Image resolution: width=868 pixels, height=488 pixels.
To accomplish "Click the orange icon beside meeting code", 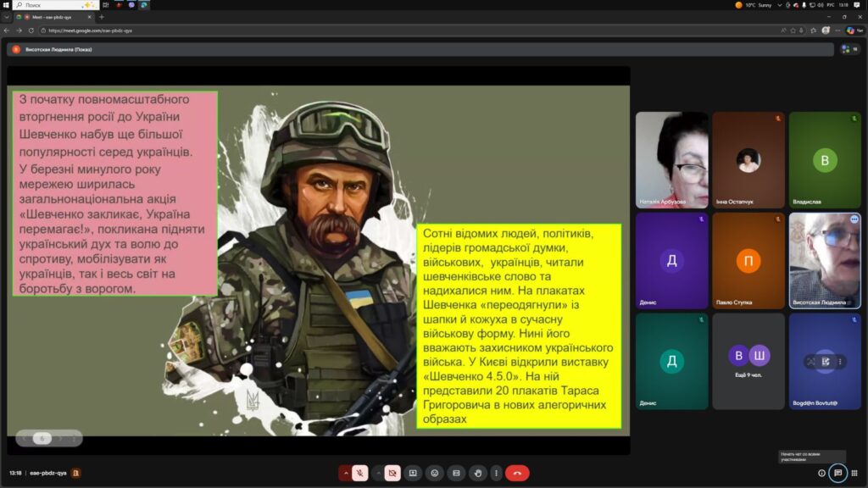I will pyautogui.click(x=75, y=473).
